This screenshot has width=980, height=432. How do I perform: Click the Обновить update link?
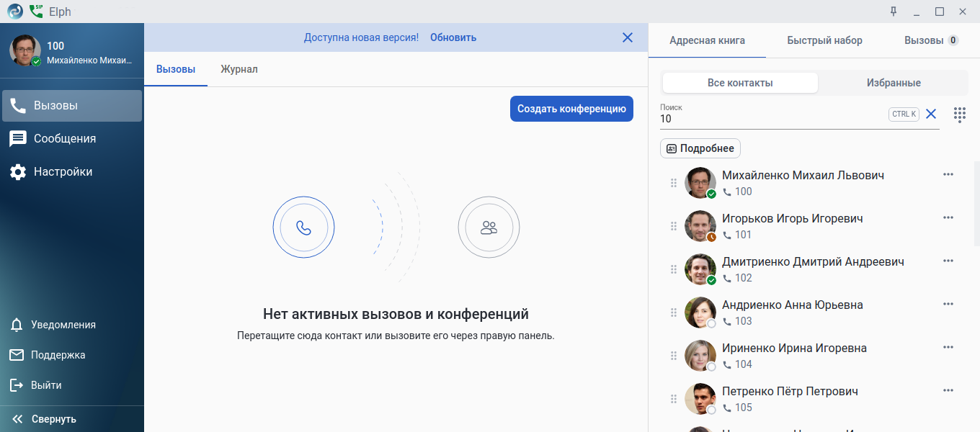point(453,37)
